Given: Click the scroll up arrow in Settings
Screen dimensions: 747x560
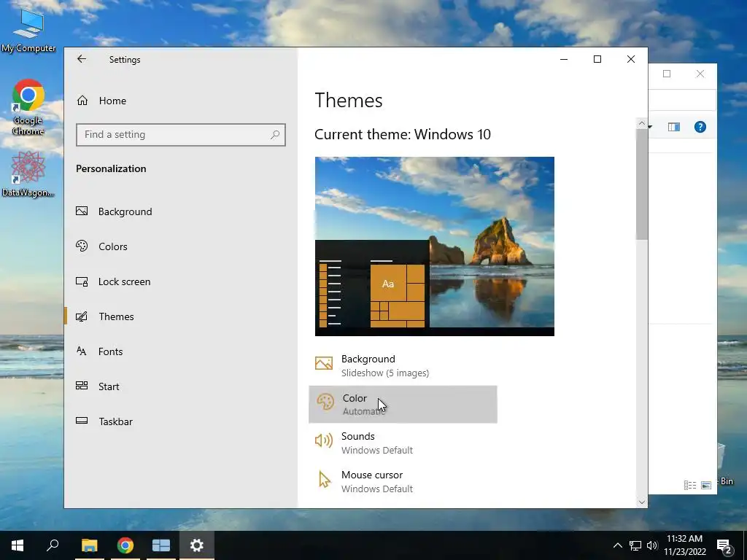Looking at the screenshot, I should coord(641,124).
